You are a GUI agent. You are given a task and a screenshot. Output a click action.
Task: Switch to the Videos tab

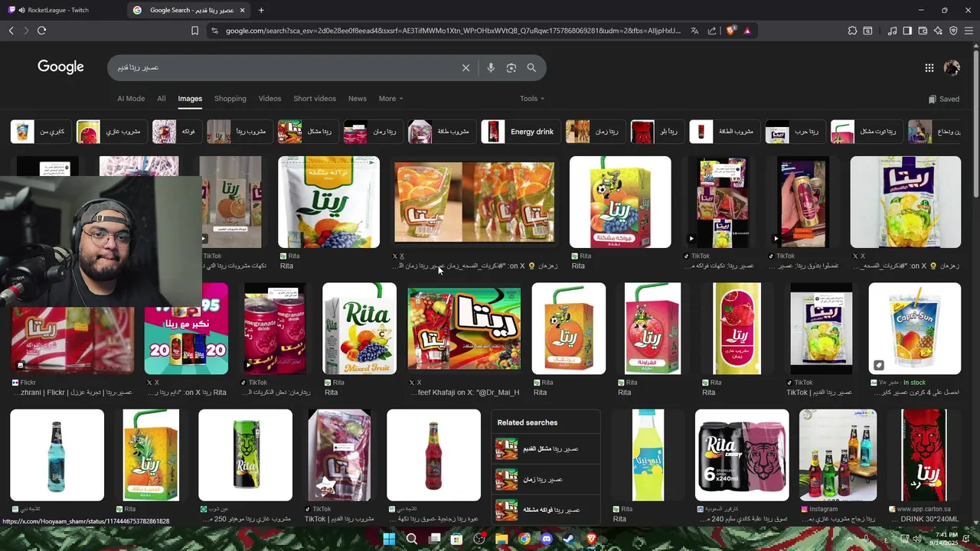pyautogui.click(x=269, y=98)
